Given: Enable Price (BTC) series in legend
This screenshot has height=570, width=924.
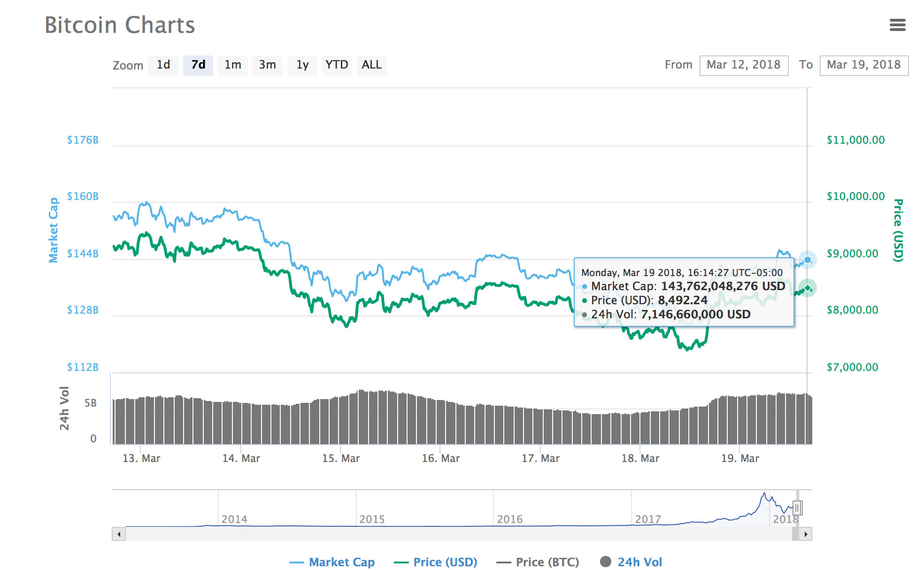Looking at the screenshot, I should 538,562.
